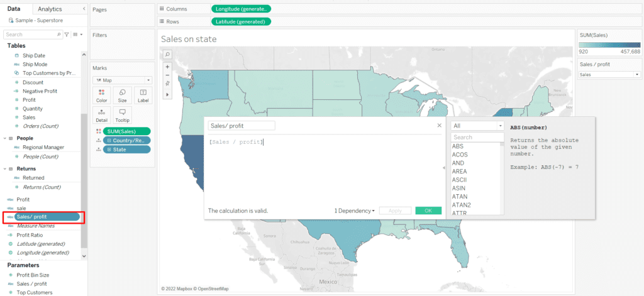Select the ASCII function
Viewport: 644px width, 296px height.
(x=459, y=180)
